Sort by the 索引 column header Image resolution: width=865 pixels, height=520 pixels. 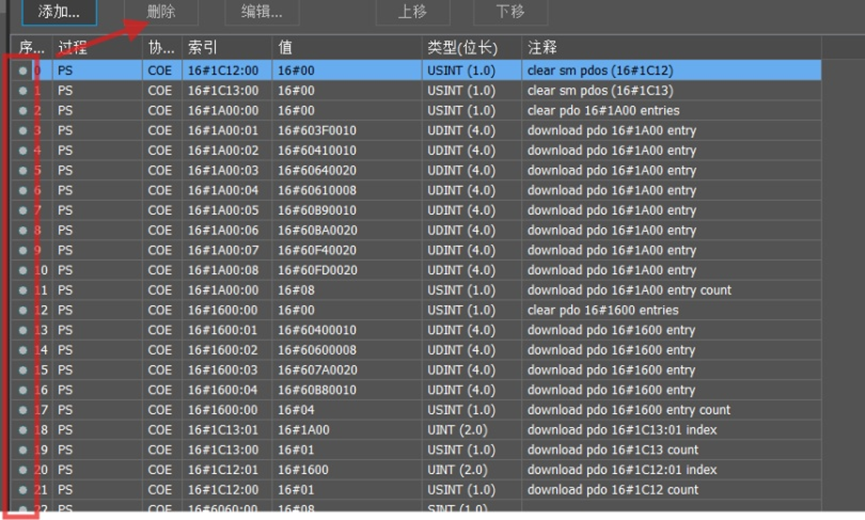[225, 47]
